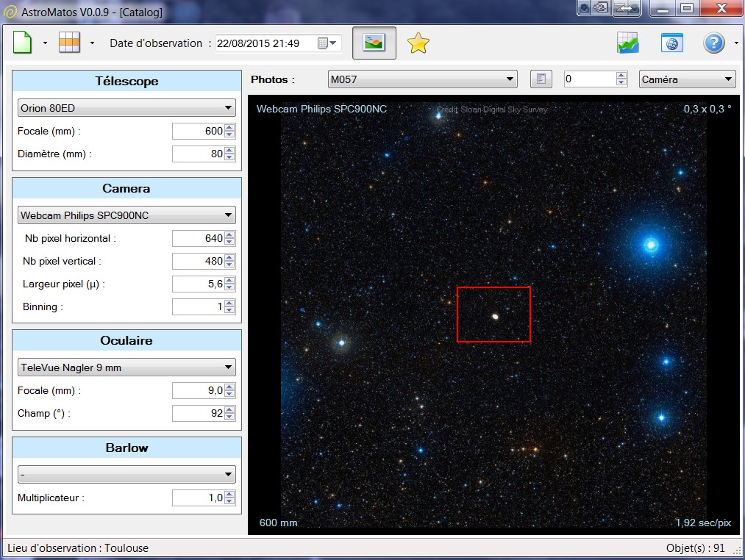Screen dimensions: 745x560
Task: Open the observation date calendar picker
Action: (x=327, y=43)
